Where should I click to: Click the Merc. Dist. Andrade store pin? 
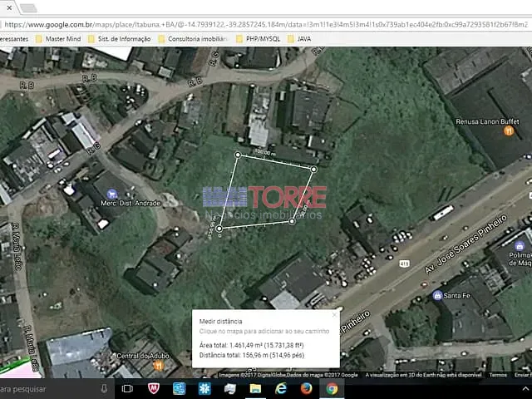pyautogui.click(x=112, y=195)
